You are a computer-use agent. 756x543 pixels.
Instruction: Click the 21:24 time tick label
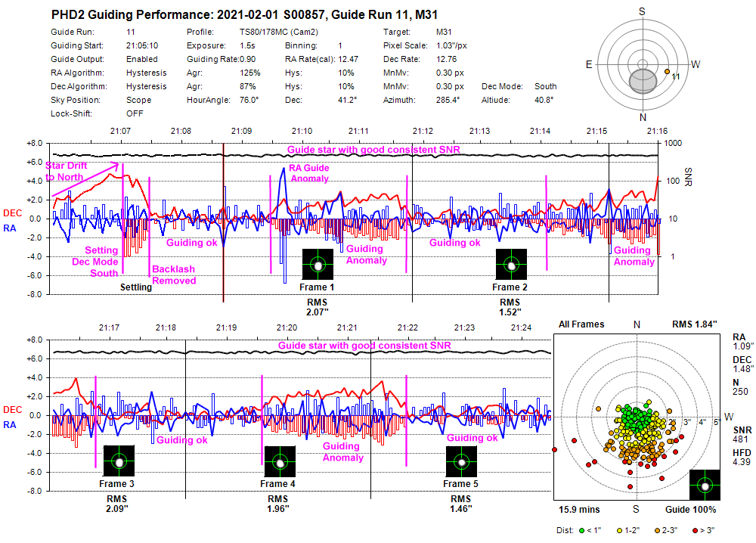point(521,328)
